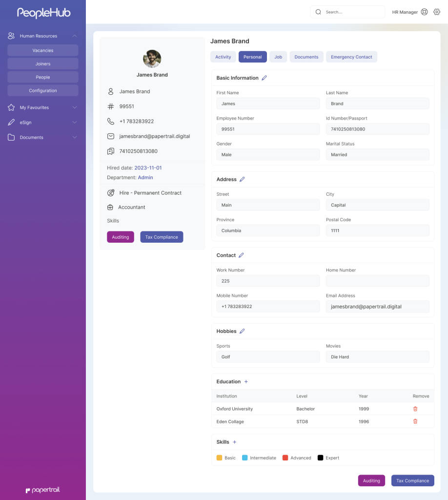Click the Search field

pos(347,11)
